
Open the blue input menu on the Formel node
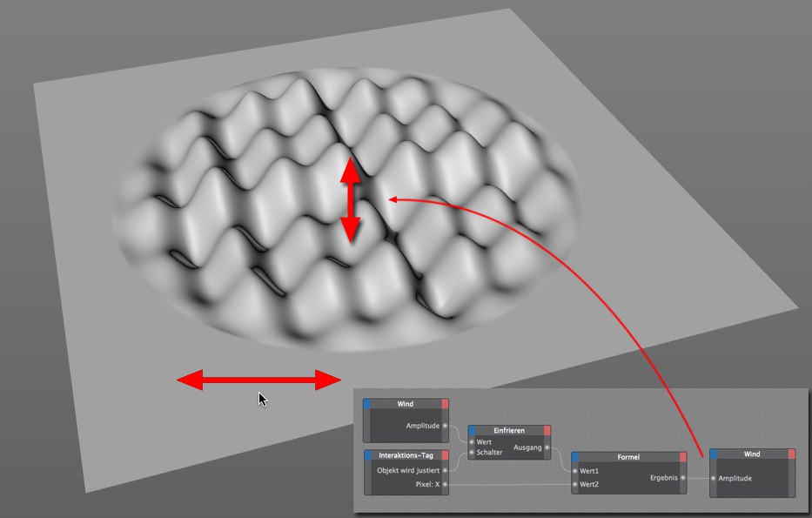(x=575, y=456)
